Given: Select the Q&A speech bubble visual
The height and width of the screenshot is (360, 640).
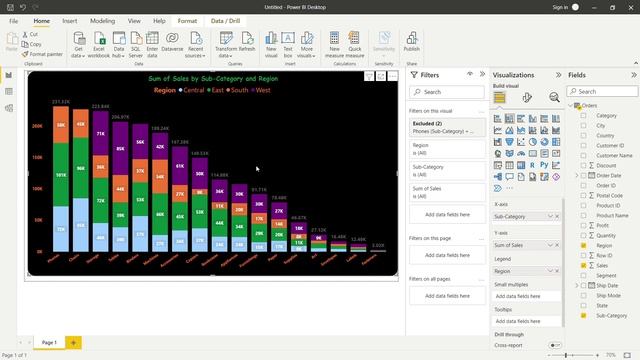Looking at the screenshot, I should pos(509,177).
